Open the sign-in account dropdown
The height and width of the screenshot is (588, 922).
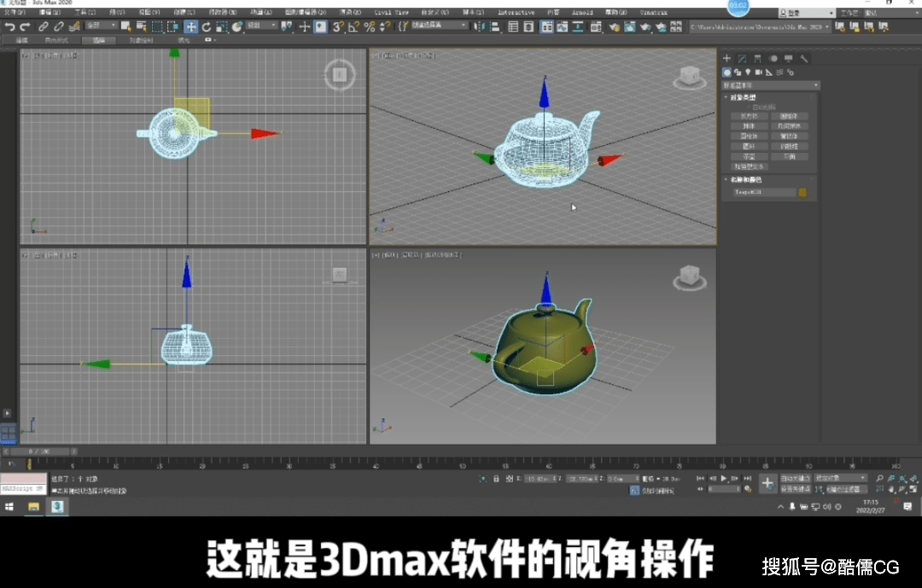tap(806, 13)
